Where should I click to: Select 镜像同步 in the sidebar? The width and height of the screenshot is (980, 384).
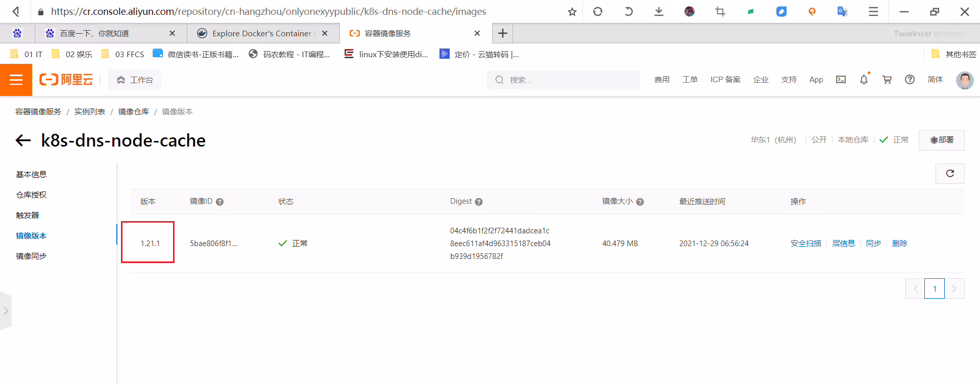click(x=31, y=256)
